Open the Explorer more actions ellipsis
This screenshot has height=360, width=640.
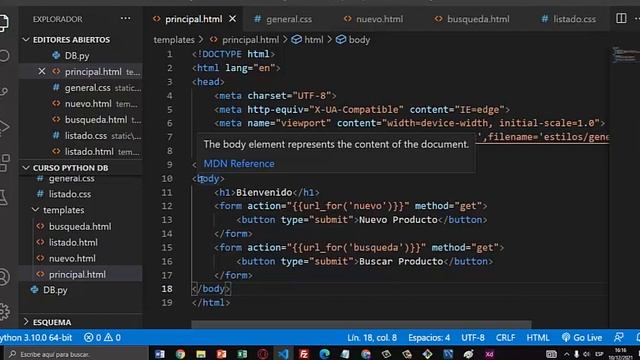126,19
